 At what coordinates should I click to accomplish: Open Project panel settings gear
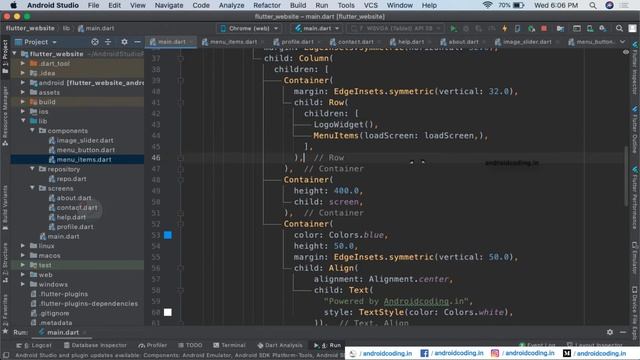[124, 42]
